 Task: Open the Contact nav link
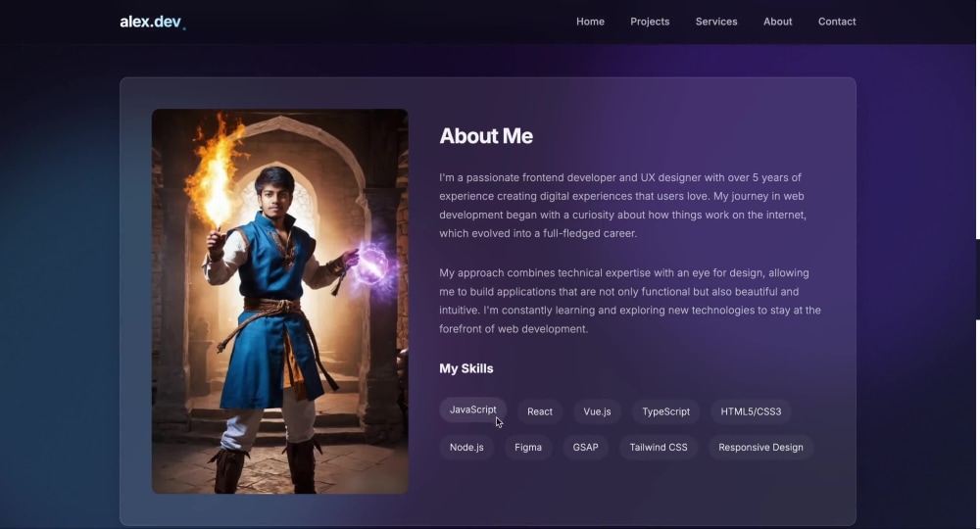tap(837, 22)
